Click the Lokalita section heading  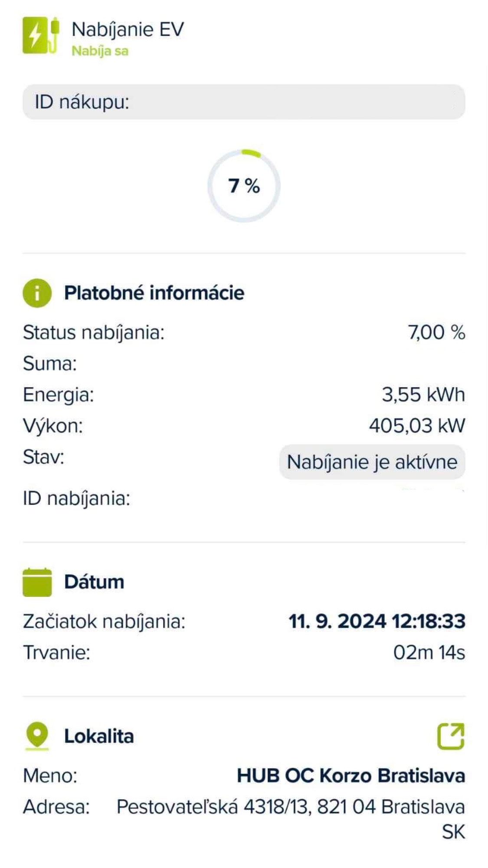(99, 736)
